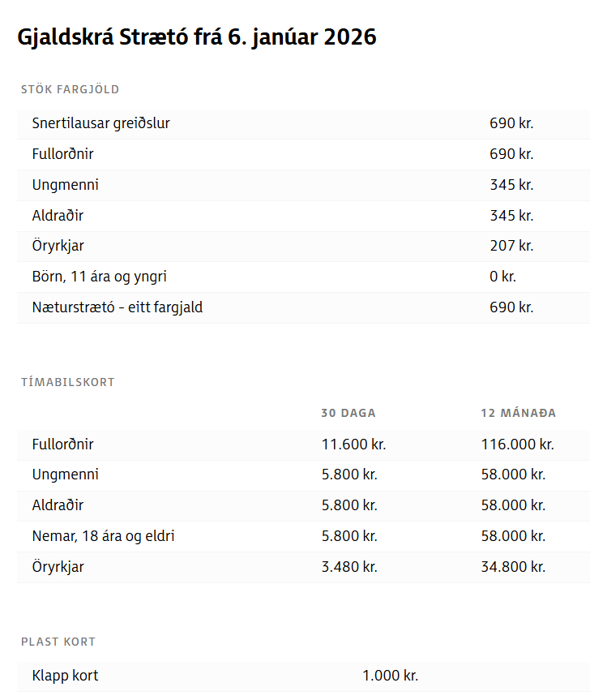Click the Klapp kort row label
Viewport: 590px width, 700px height.
click(x=66, y=676)
